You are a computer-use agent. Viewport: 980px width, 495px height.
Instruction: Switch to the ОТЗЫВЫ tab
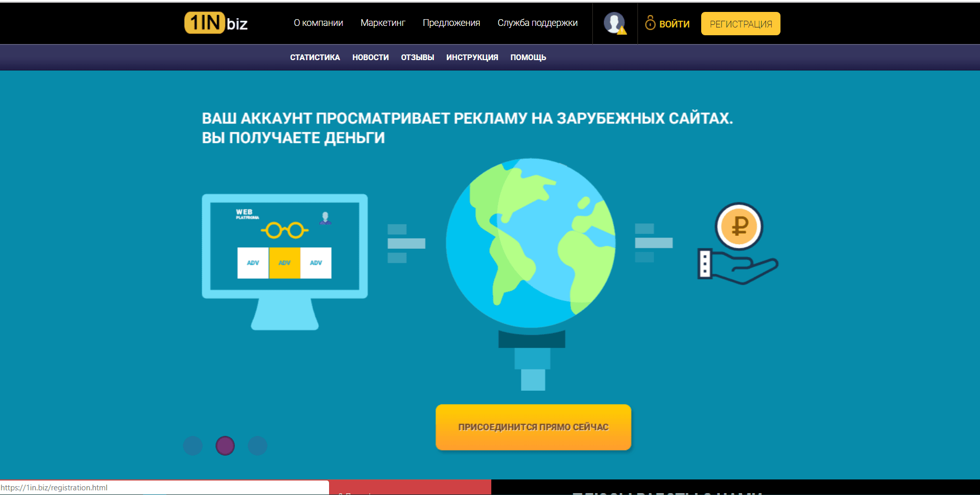click(x=418, y=57)
